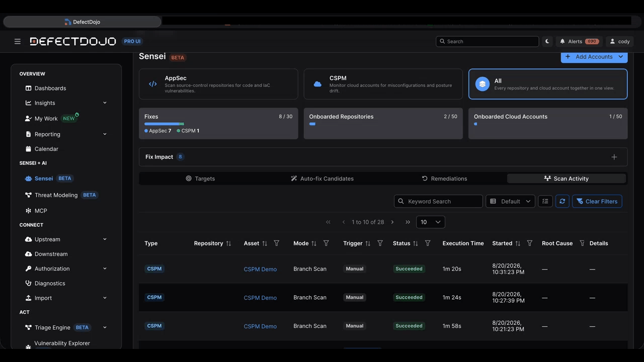Select the AppSec view card
This screenshot has width=644, height=362.
[218, 84]
